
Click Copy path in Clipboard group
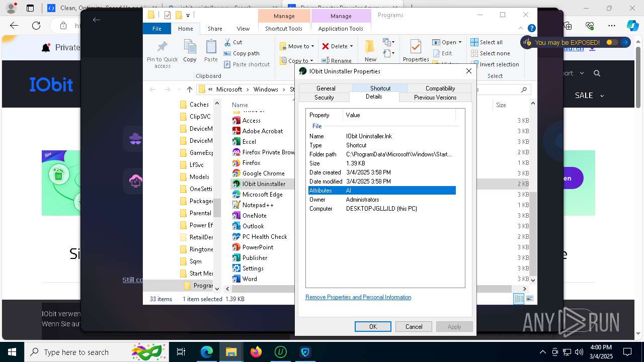pos(242,53)
